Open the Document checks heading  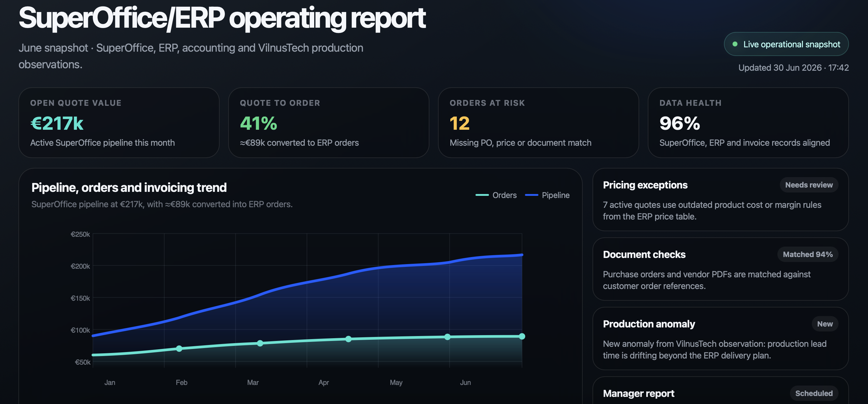click(x=644, y=254)
